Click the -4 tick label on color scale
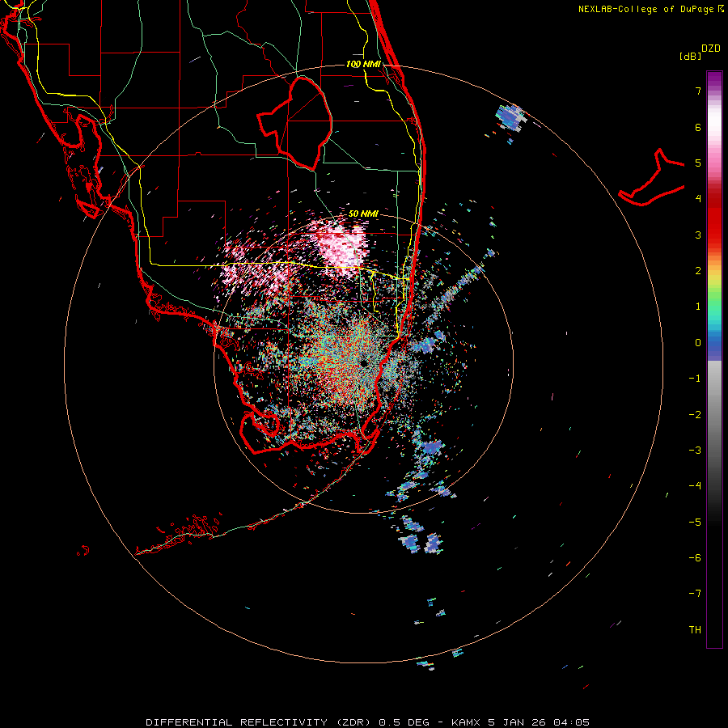Screen dimensions: 728x728 (695, 486)
